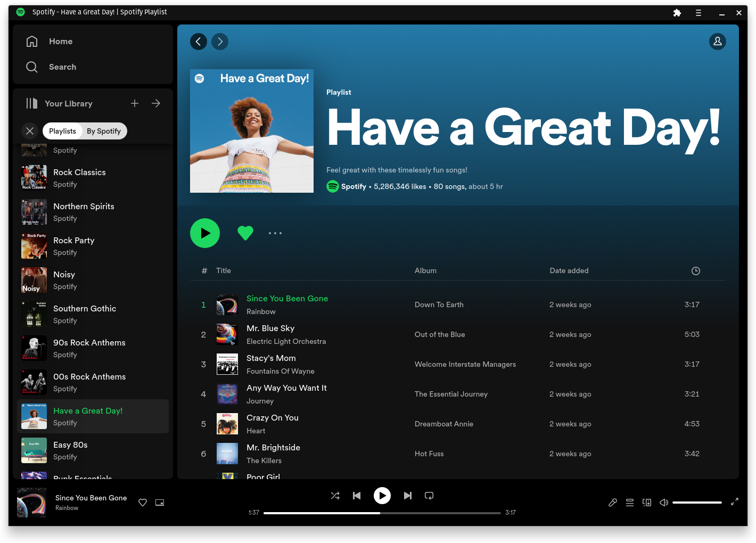Toggle repeat mode
756x543 pixels.
pos(429,496)
